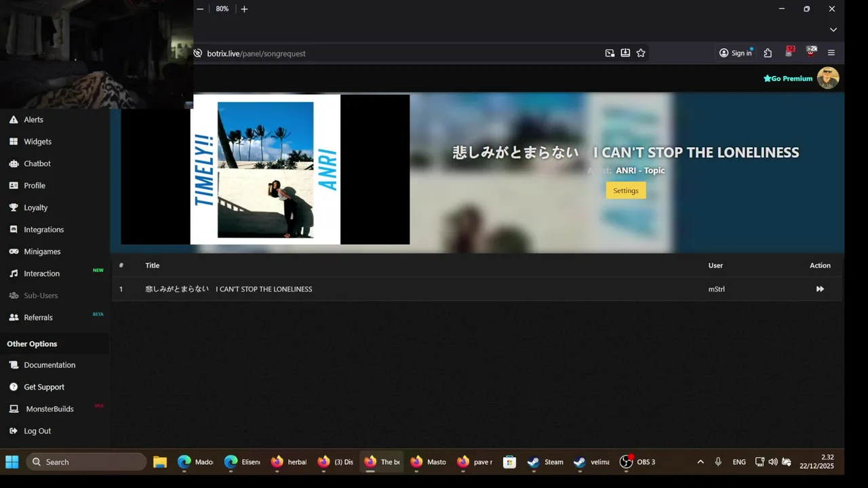Click the Minigames gamepad icon
The image size is (868, 488).
14,251
